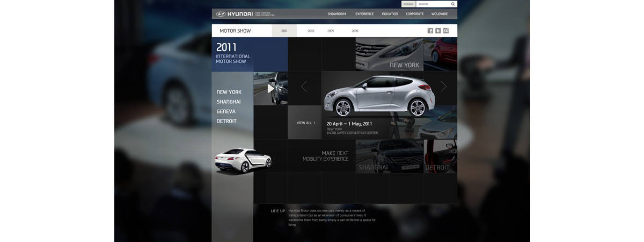Play the video thumbnail with the play arrow
This screenshot has width=644, height=242.
click(x=270, y=88)
